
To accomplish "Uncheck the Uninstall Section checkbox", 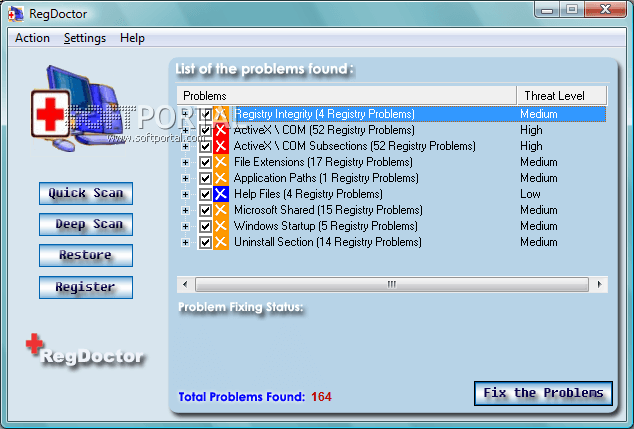I will pos(205,242).
